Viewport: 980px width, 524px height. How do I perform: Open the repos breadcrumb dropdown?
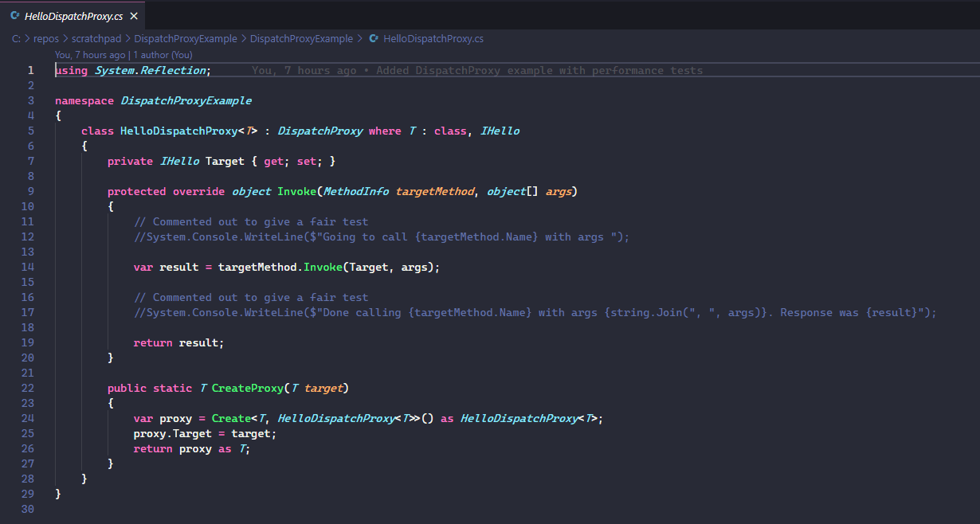click(x=46, y=38)
